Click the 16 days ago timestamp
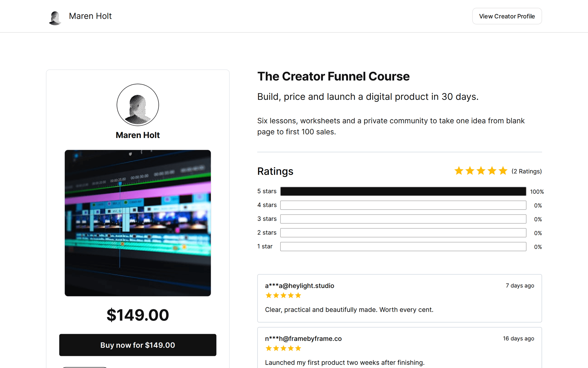Screen dimensions: 588x368 point(519,339)
